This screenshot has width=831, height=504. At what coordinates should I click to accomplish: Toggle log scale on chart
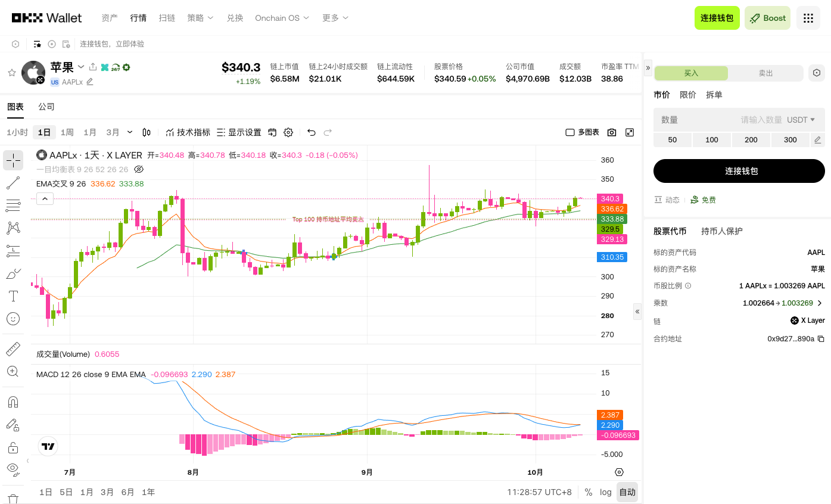coord(606,492)
